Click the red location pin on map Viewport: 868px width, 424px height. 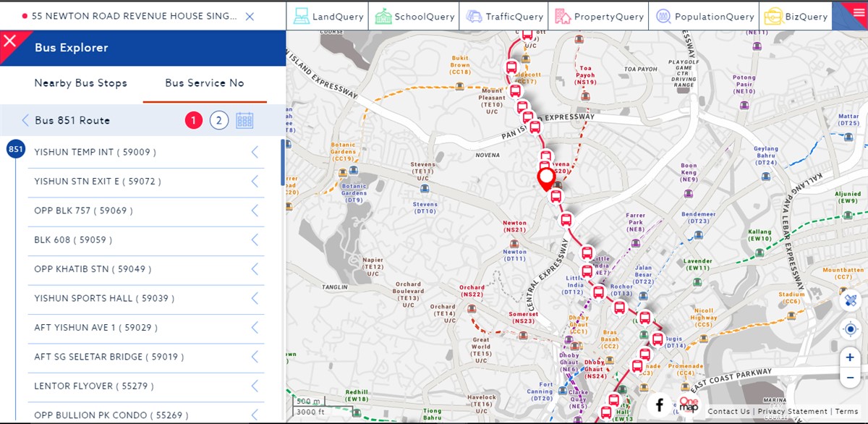[546, 177]
